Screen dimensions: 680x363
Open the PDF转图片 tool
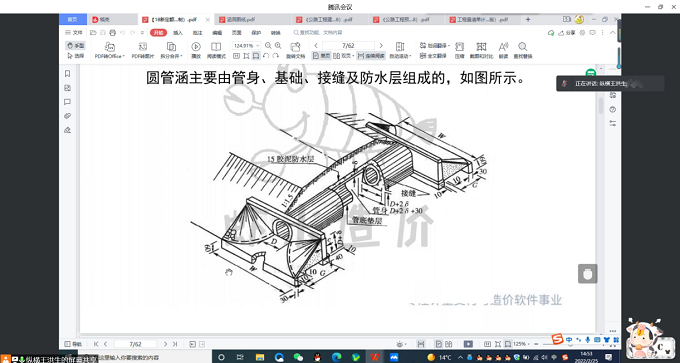(143, 50)
